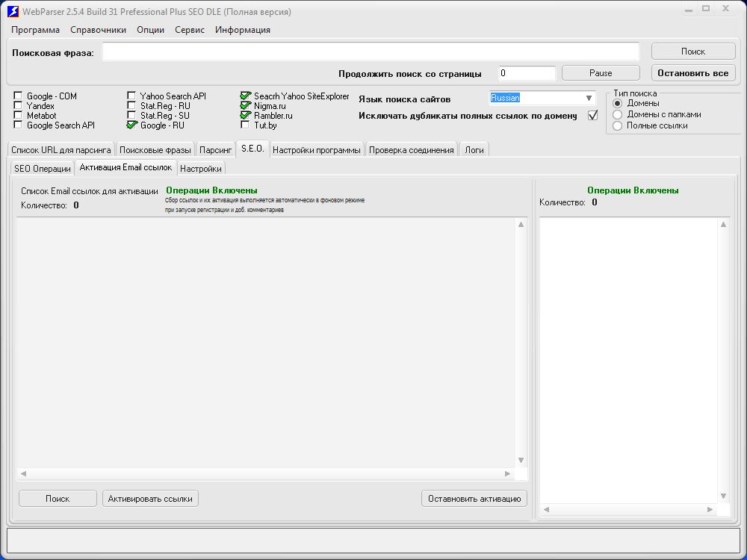Uncheck the Nigma.ru checkbox

point(245,105)
